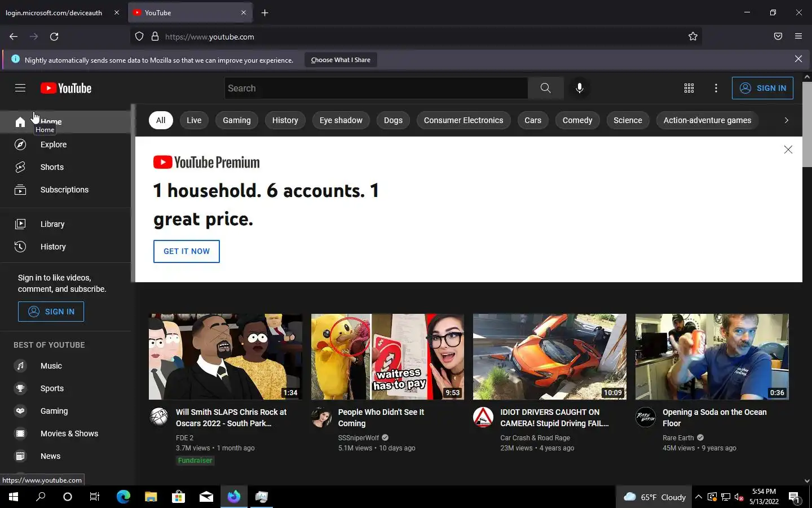Open the YouTube hamburger guide menu
The height and width of the screenshot is (508, 812).
point(20,88)
